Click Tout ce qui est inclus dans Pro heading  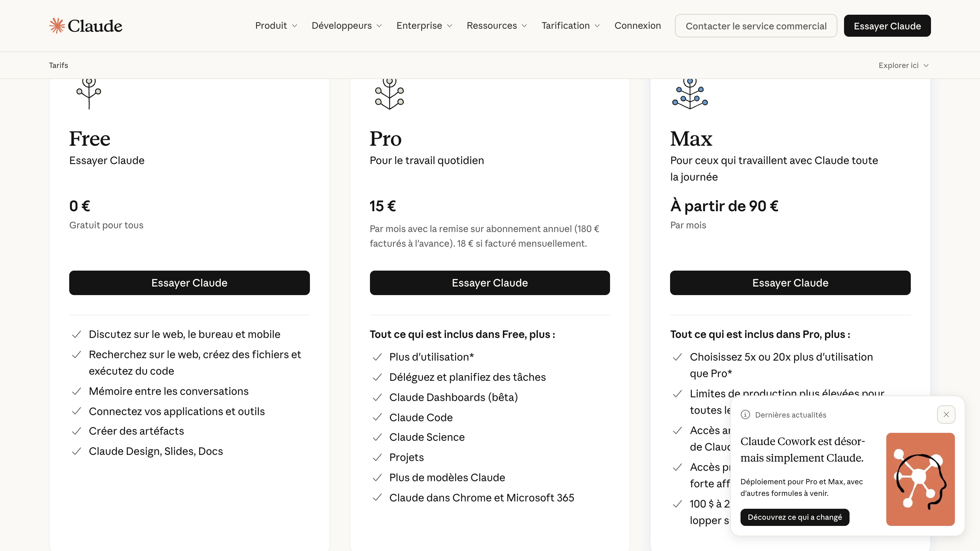(760, 334)
